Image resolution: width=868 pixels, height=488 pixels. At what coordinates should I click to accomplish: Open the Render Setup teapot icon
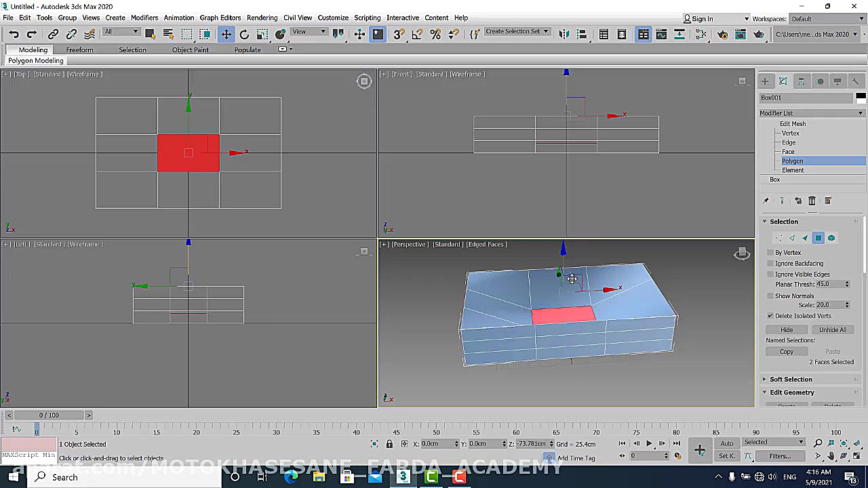point(722,34)
